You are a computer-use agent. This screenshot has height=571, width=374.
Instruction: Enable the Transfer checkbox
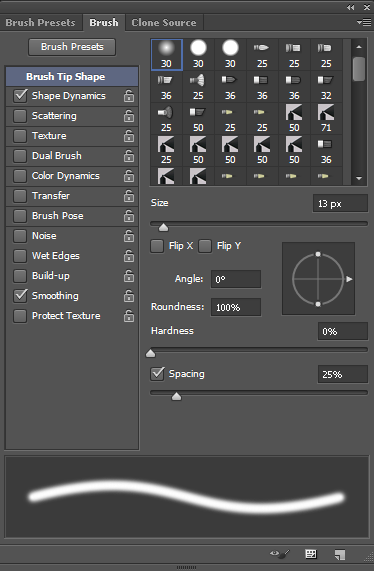pos(20,196)
